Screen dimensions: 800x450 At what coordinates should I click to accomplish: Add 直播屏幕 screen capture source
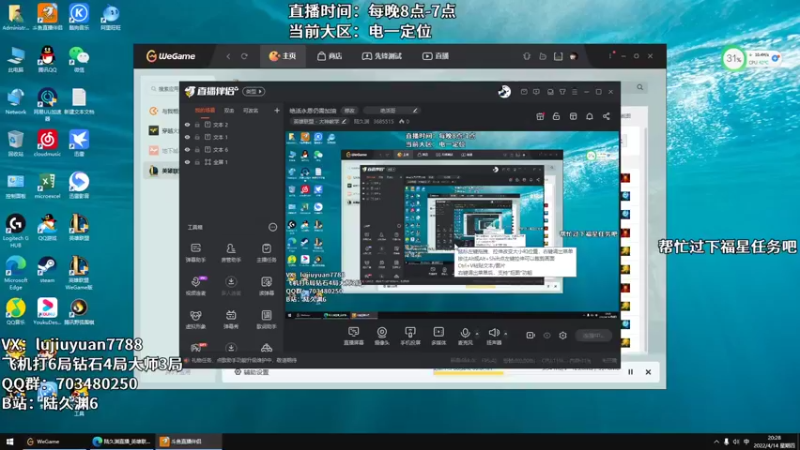(353, 336)
